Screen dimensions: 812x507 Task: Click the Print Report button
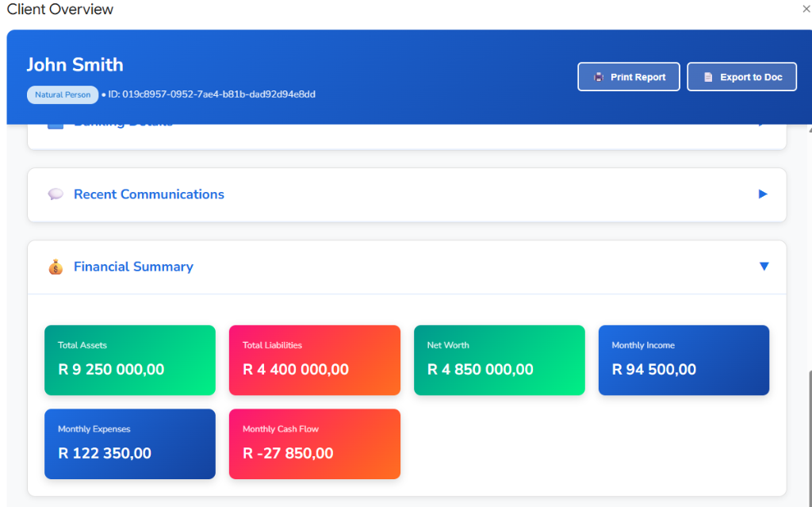pos(628,76)
